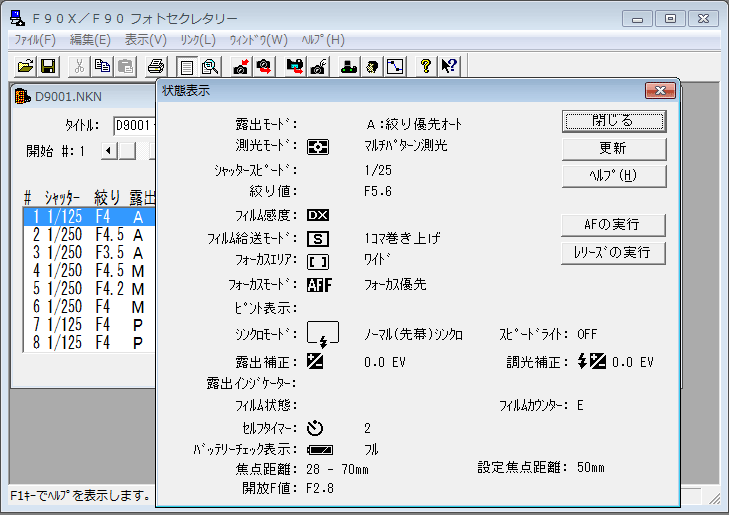Click the flash compensation icon

tap(591, 361)
